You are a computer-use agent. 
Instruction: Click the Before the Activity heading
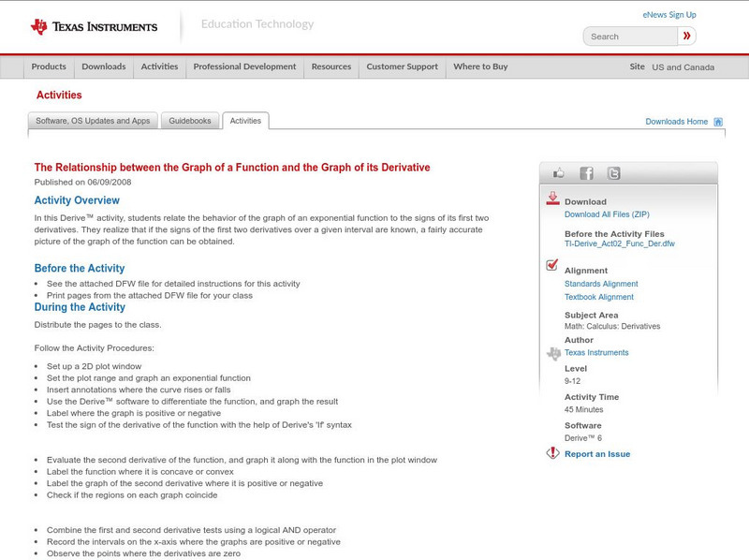80,268
